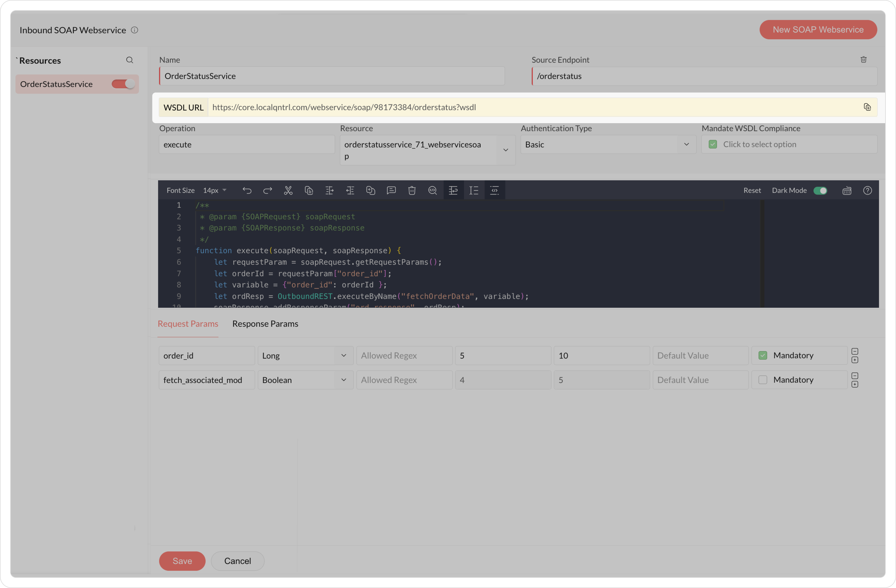The image size is (896, 588).
Task: Open the Authentication Type dropdown
Action: point(608,145)
